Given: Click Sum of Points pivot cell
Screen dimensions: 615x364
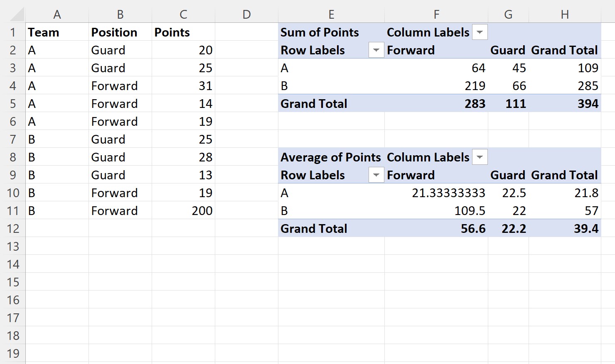Looking at the screenshot, I should tap(331, 32).
